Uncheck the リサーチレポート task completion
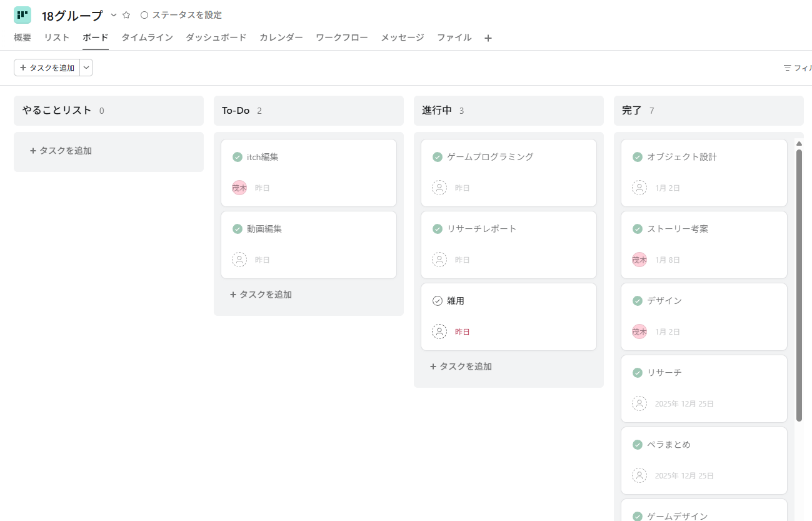Screen dimensions: 812x521 [438, 229]
